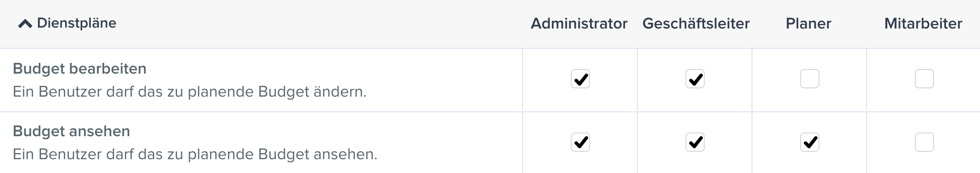Click the Budget bearbeiten permission title
Screen dimensions: 980x173
point(80,69)
